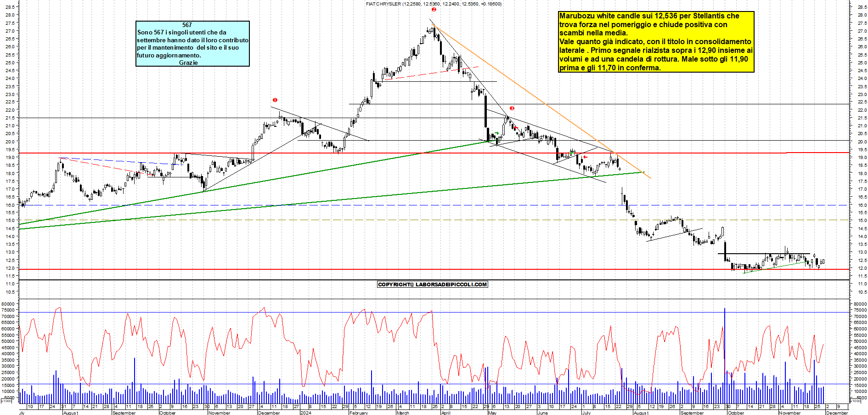The image size is (868, 415).
Task: Click the 'February' month label
Action: pos(359,413)
